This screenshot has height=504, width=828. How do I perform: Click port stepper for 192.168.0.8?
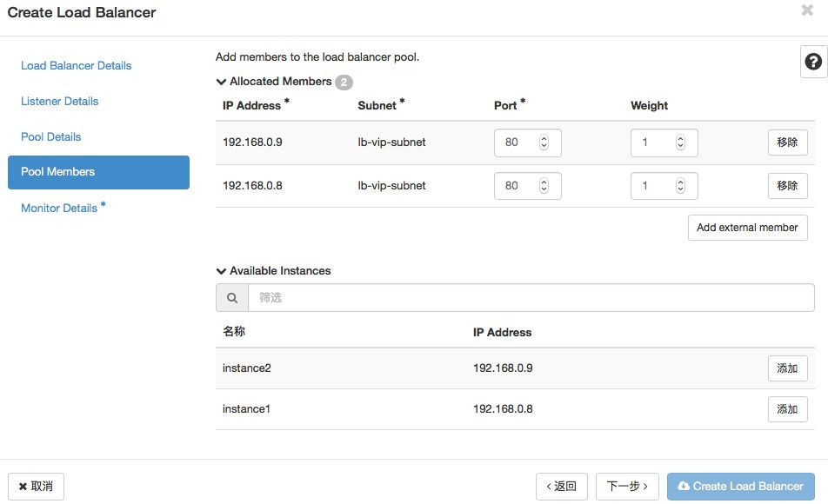[544, 185]
